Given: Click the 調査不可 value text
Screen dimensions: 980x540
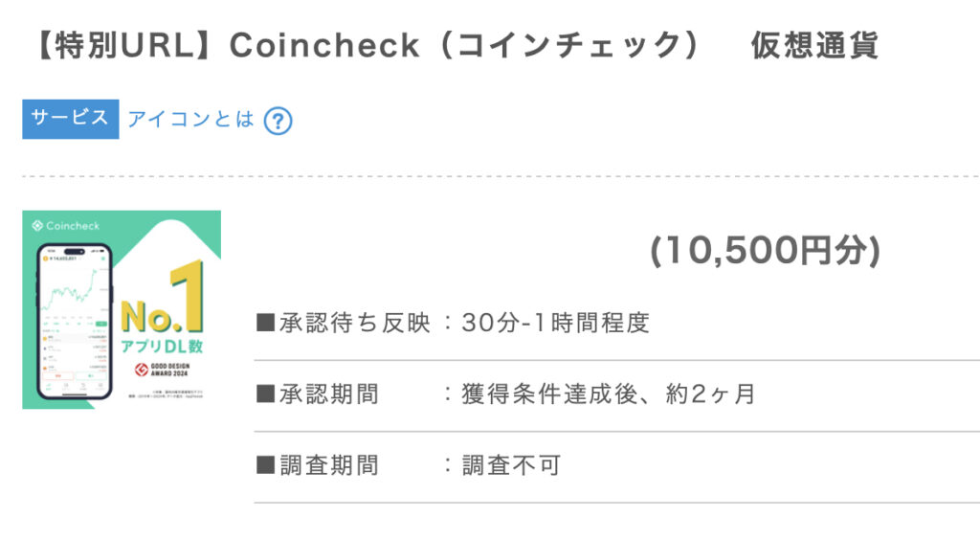Looking at the screenshot, I should 511,465.
